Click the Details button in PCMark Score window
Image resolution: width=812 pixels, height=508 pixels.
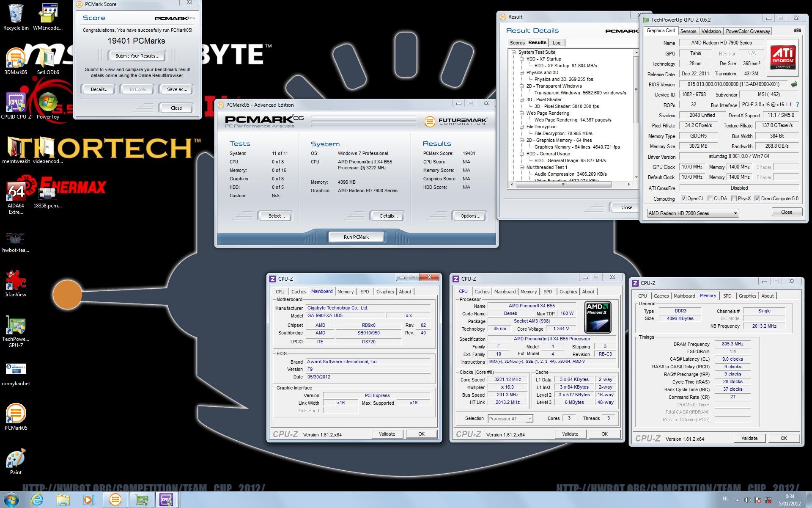pyautogui.click(x=99, y=89)
